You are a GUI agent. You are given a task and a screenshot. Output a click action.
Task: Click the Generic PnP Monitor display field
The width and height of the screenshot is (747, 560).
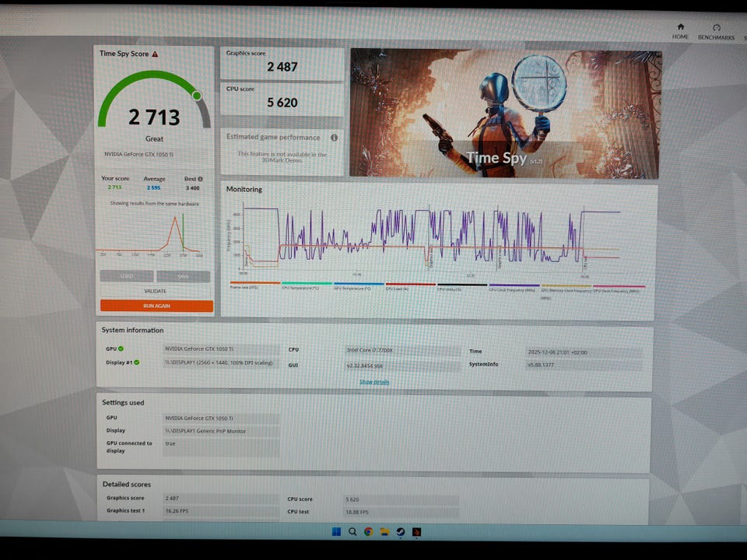(x=221, y=431)
